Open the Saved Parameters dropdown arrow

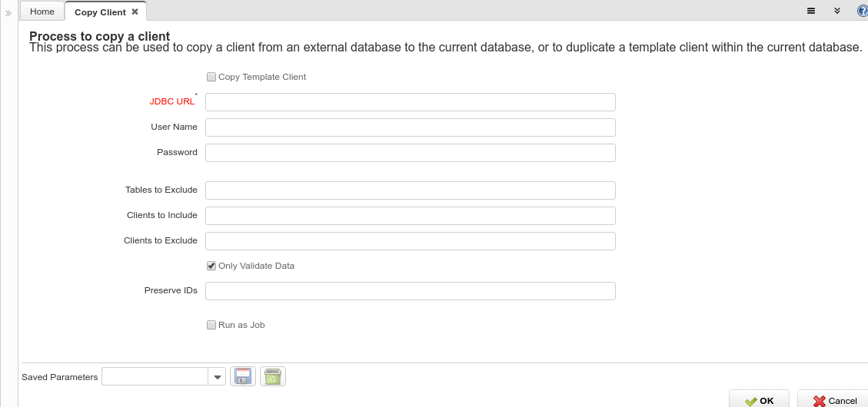pyautogui.click(x=217, y=376)
